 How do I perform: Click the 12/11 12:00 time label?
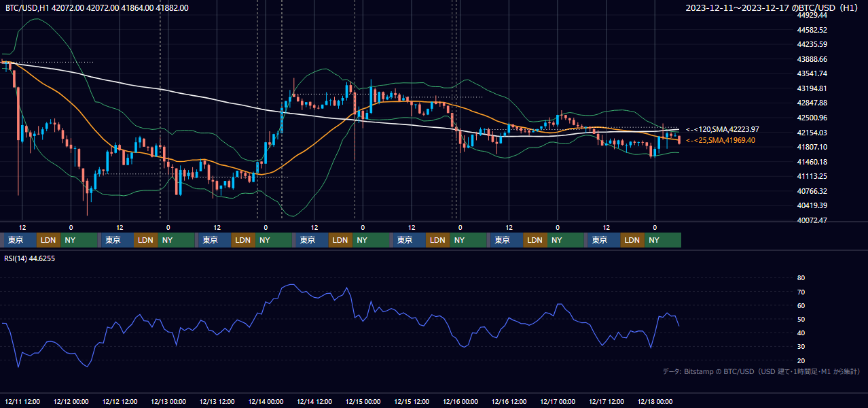(x=22, y=402)
